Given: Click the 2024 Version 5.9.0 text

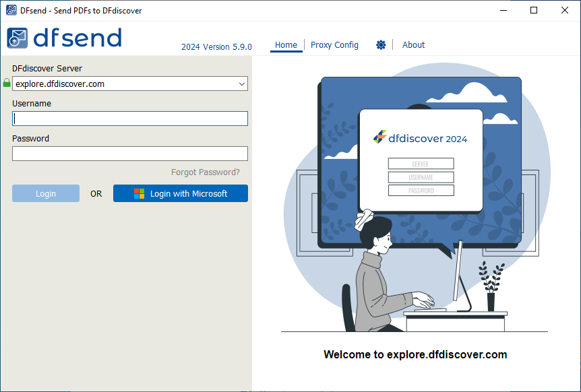Looking at the screenshot, I should 216,47.
